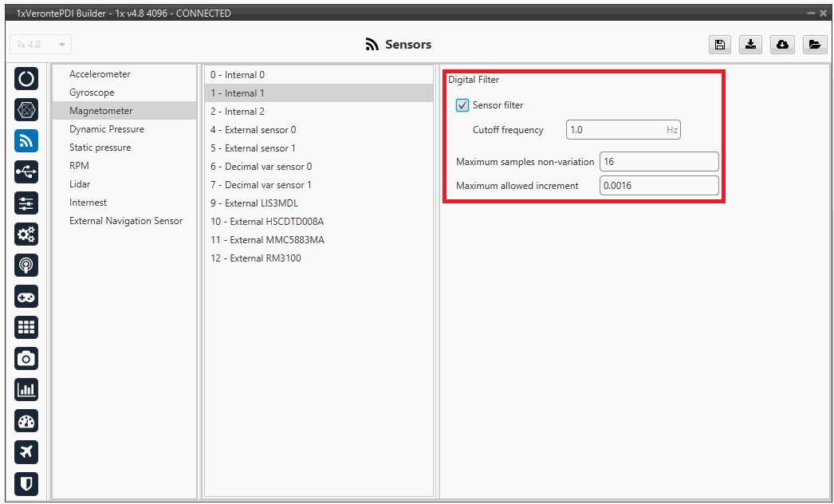Click the camera sidebar icon

[x=26, y=359]
